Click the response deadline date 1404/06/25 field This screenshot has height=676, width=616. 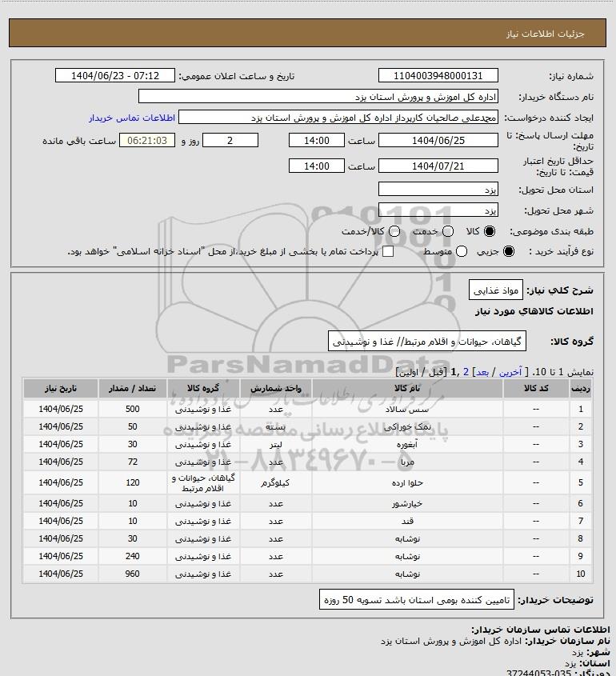tap(438, 140)
